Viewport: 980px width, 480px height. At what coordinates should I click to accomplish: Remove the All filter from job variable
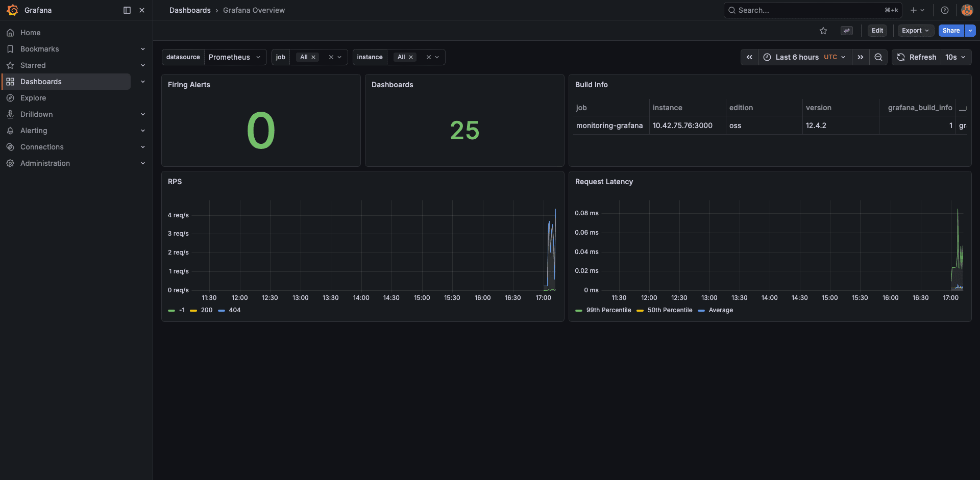click(314, 57)
